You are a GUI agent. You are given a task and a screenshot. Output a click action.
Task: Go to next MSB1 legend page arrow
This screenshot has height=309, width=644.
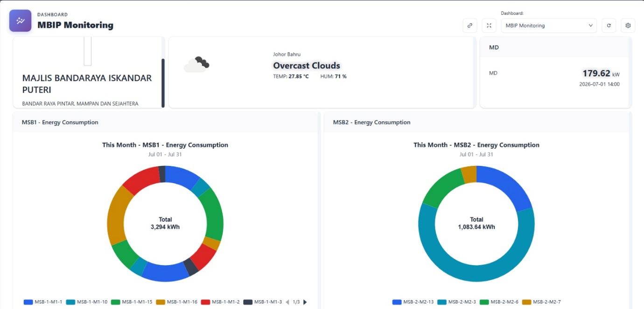(x=305, y=302)
